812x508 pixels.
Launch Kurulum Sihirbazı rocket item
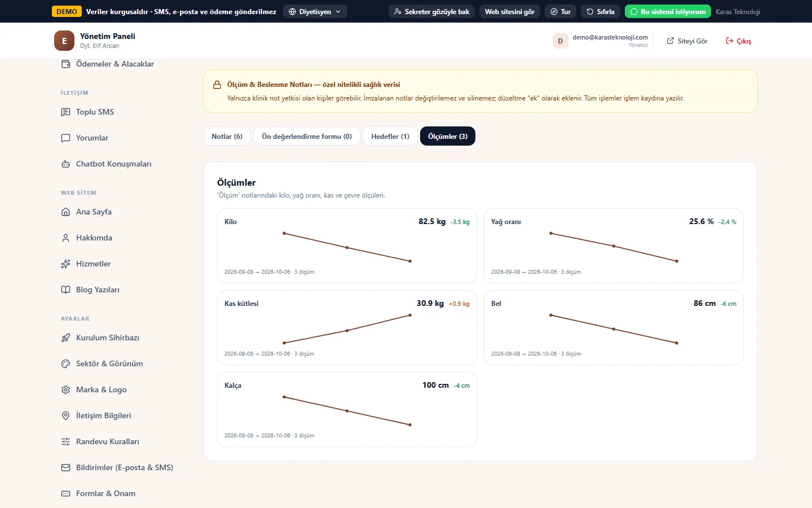[x=107, y=338]
